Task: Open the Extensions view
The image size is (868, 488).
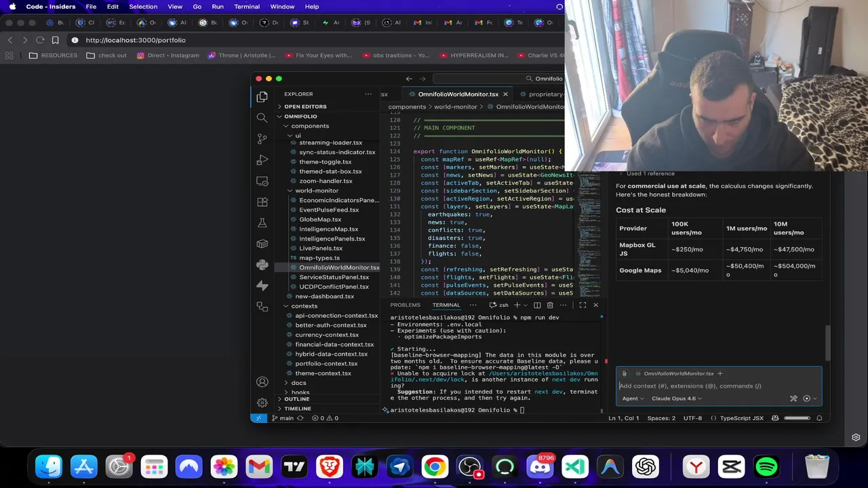Action: pos(262,202)
